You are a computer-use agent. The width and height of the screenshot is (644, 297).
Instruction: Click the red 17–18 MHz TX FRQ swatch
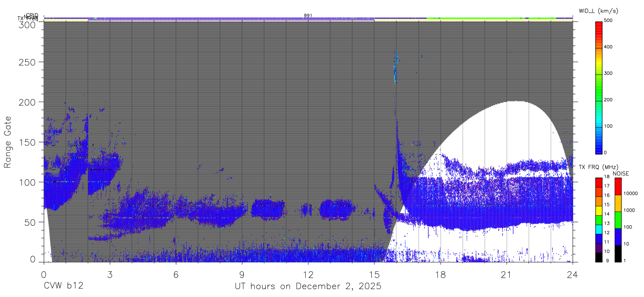point(599,183)
